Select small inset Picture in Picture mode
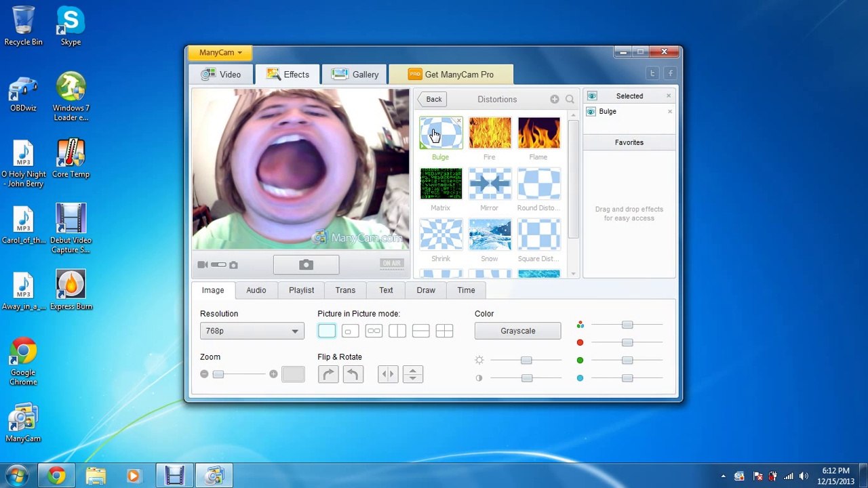This screenshot has height=488, width=868. coord(350,331)
